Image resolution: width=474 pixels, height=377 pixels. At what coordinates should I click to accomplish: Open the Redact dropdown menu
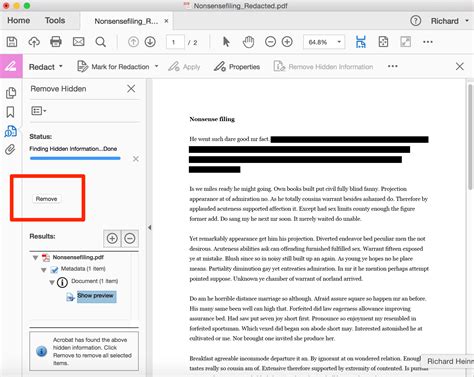(x=46, y=67)
